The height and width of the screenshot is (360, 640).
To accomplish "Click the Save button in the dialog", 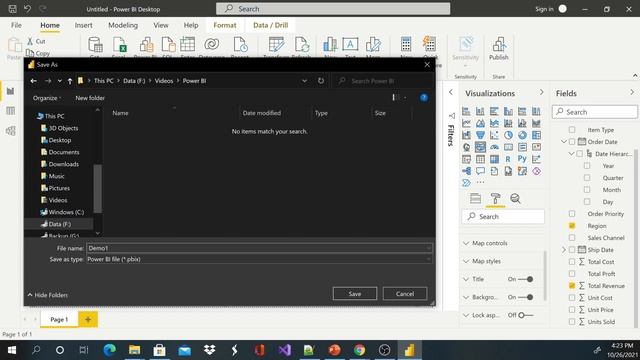I will click(x=355, y=293).
